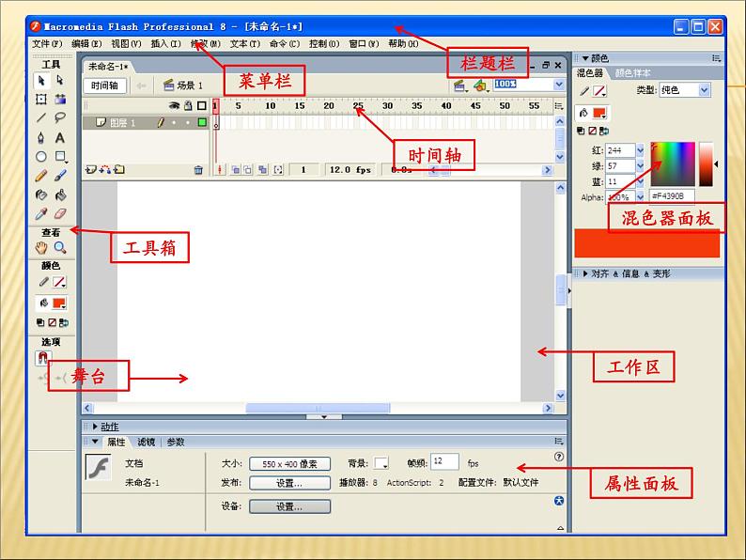Toggle Snap to Objects magnet option
This screenshot has height=560, width=746.
[43, 357]
